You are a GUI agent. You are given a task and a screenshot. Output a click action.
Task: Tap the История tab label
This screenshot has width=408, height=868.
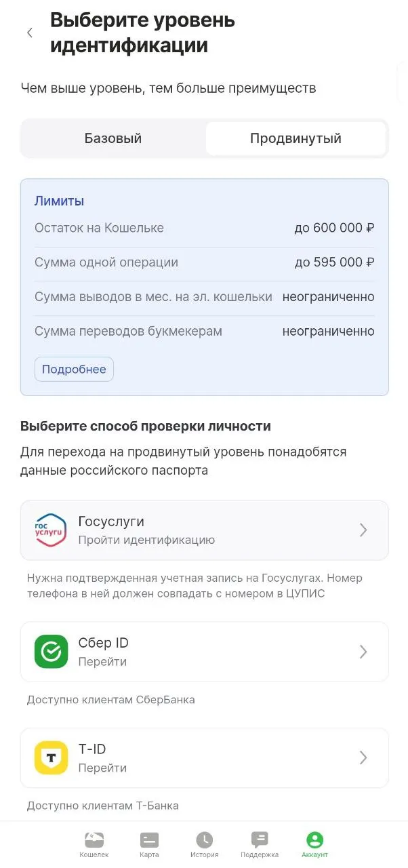[x=204, y=855]
